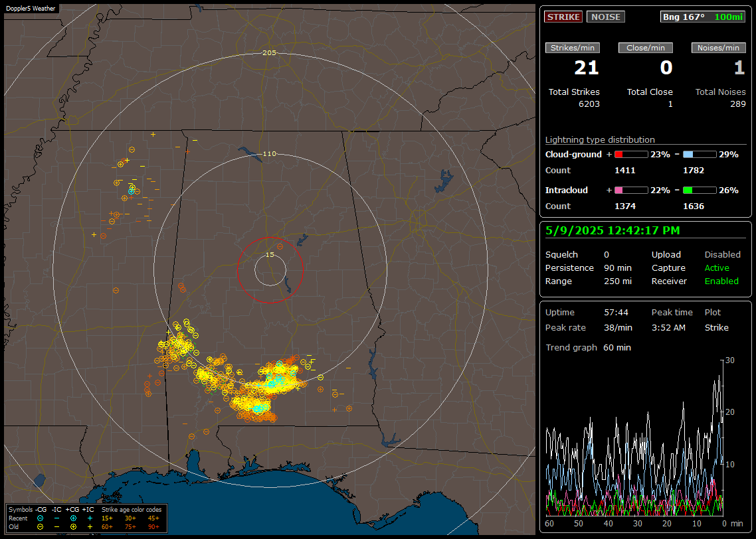Click the close per minute value 0
This screenshot has height=539, width=756.
666,68
